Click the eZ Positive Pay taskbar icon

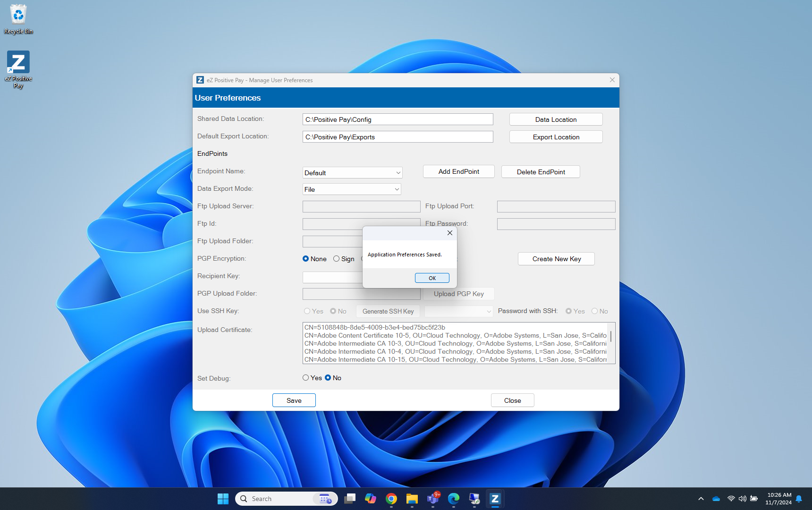pos(495,499)
